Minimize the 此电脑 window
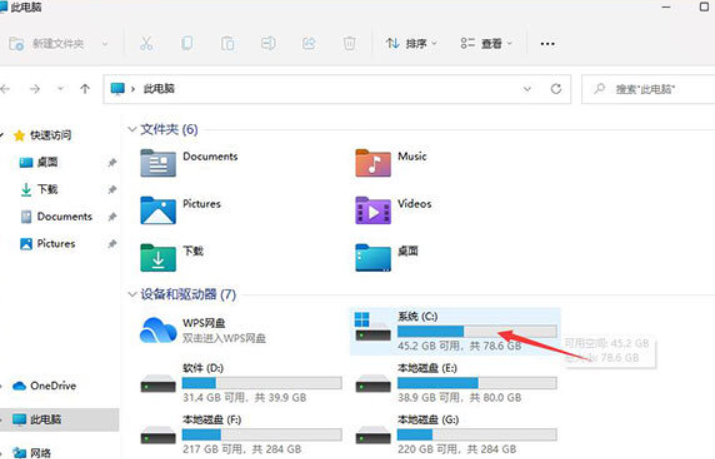Screen dimensions: 715x459 coord(666,7)
